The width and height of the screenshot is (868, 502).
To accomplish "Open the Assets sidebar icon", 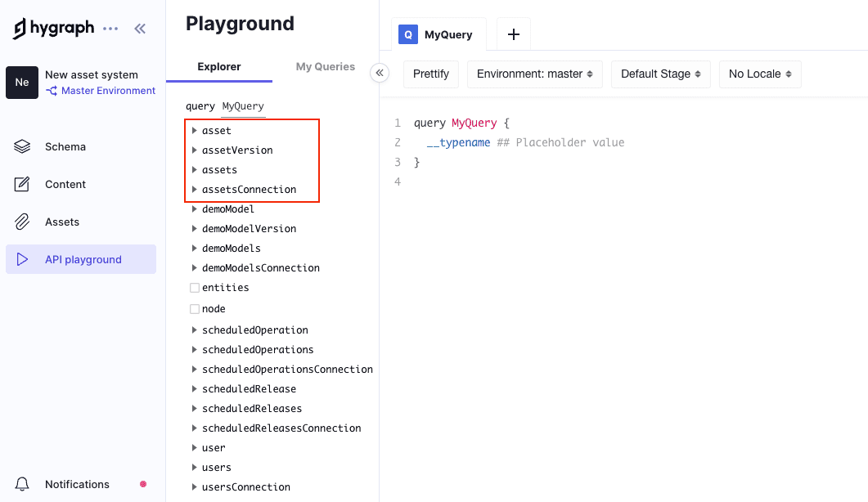I will click(x=22, y=222).
